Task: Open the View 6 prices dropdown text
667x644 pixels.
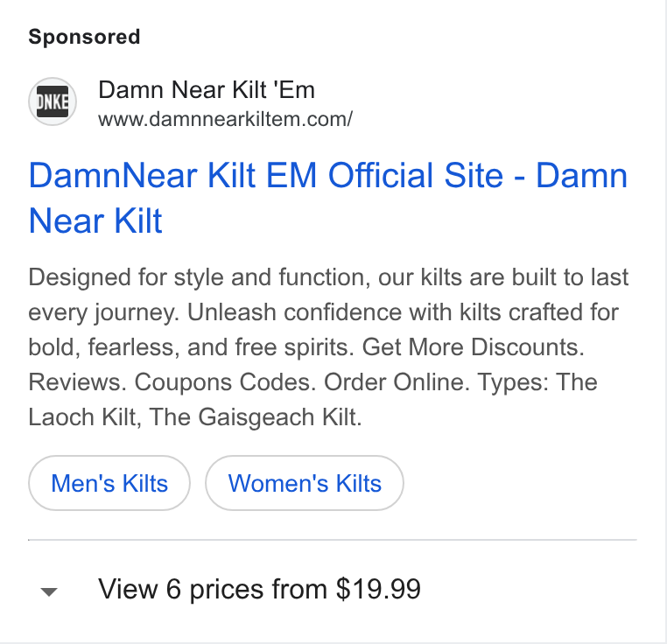Action: point(259,589)
